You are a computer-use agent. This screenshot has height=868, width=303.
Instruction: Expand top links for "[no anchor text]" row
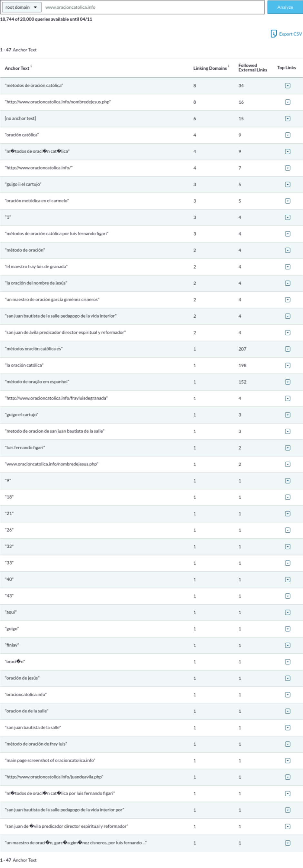point(288,118)
